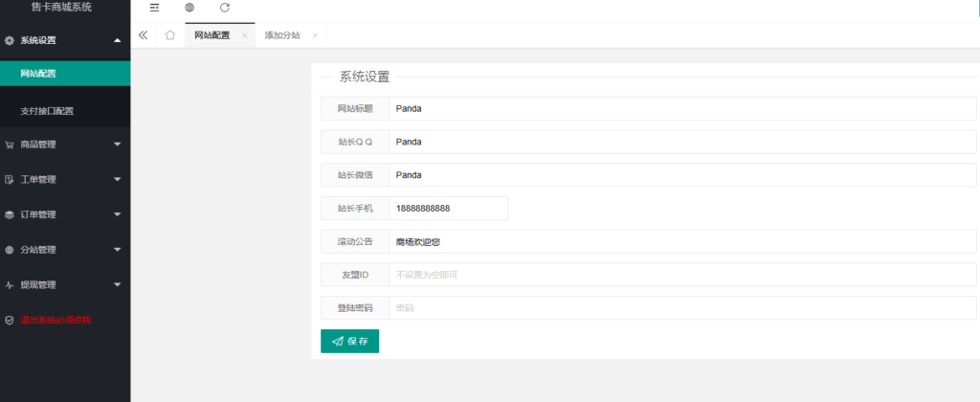Focus the 站长手机 phone number field
This screenshot has height=402, width=980.
point(449,209)
